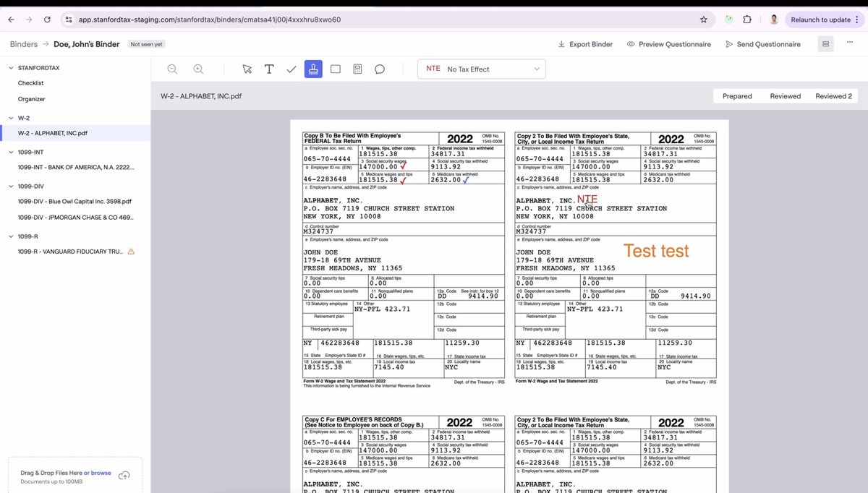Image resolution: width=868 pixels, height=493 pixels.
Task: Click the cloud upload icon
Action: click(124, 476)
